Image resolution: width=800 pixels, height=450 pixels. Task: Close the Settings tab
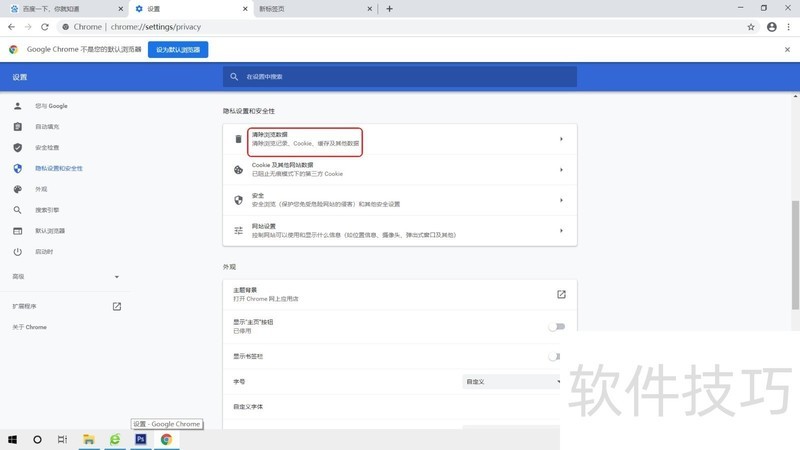[x=245, y=9]
